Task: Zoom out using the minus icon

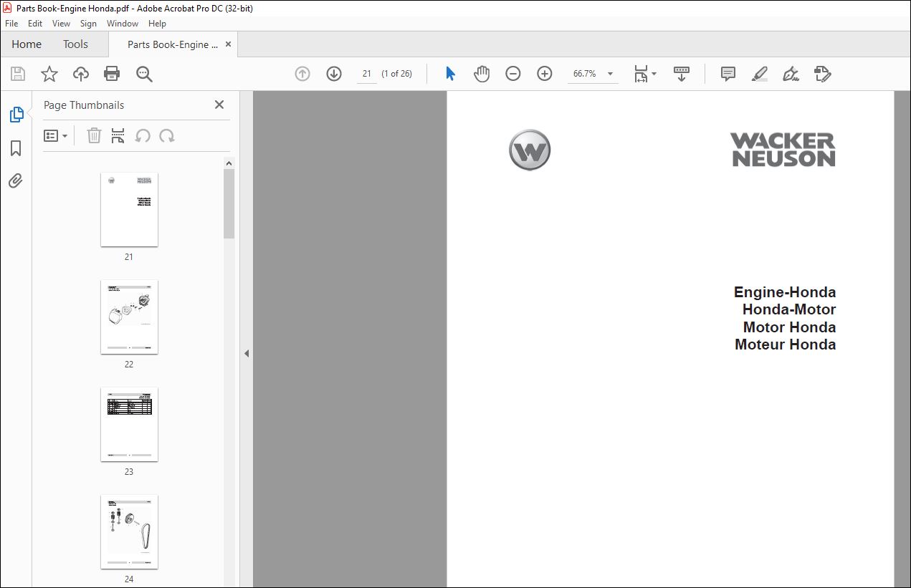Action: click(x=513, y=74)
